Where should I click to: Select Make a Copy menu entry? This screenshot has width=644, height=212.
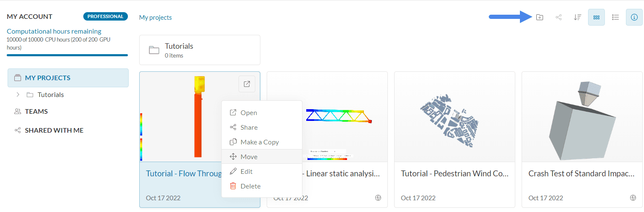pyautogui.click(x=260, y=142)
